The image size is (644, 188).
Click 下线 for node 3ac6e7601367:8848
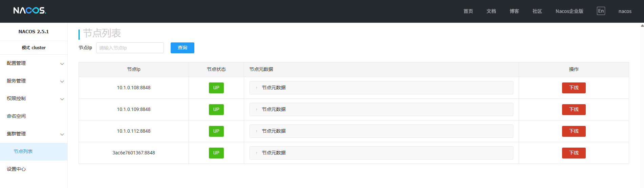point(574,153)
